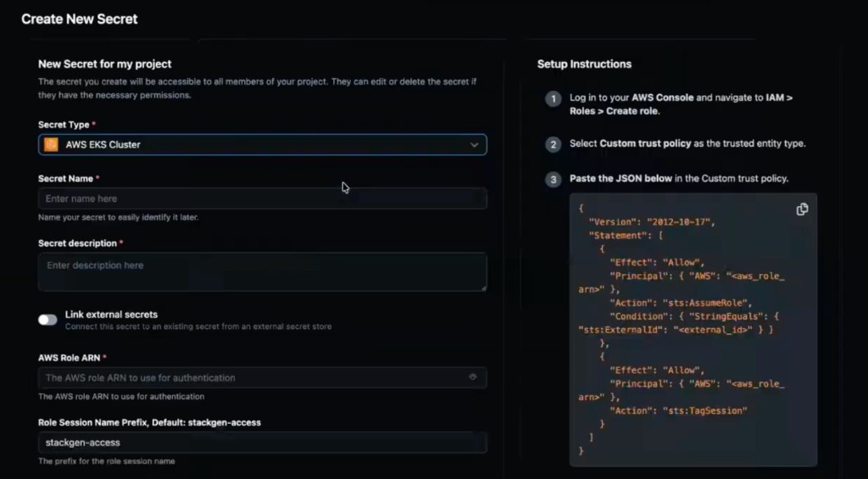The height and width of the screenshot is (479, 868).
Task: Copy the trust policy JSON with the copy icon
Action: 802,209
